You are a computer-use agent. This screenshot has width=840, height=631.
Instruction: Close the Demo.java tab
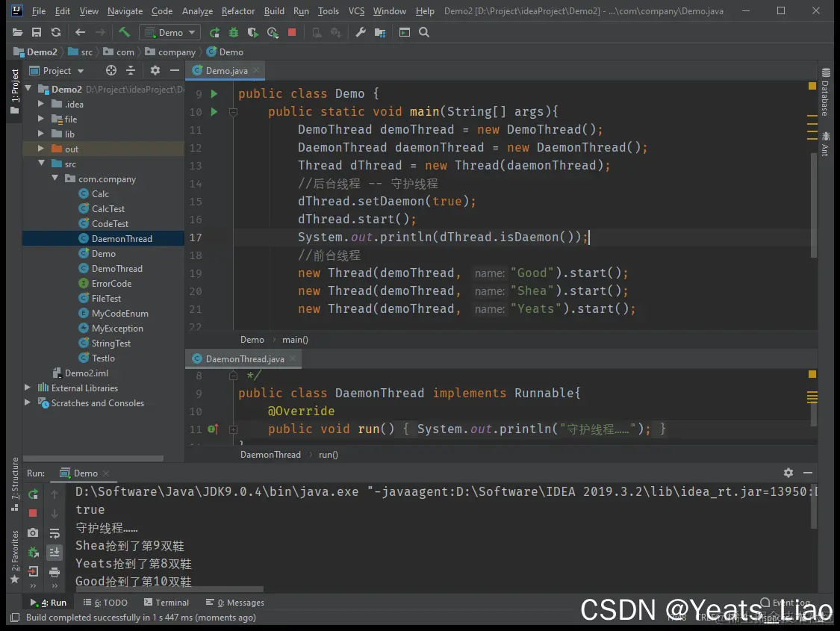pyautogui.click(x=257, y=70)
